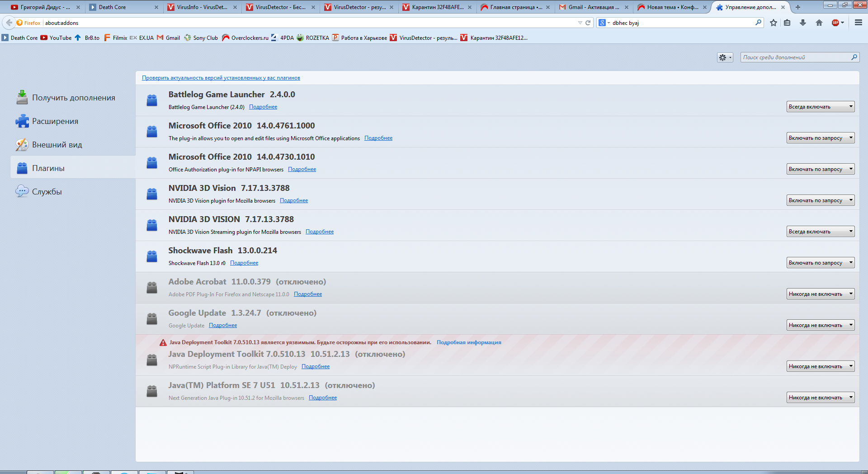This screenshot has height=474, width=868.
Task: Open 'Подробнее' link for Adobe Acrobat
Action: point(308,294)
